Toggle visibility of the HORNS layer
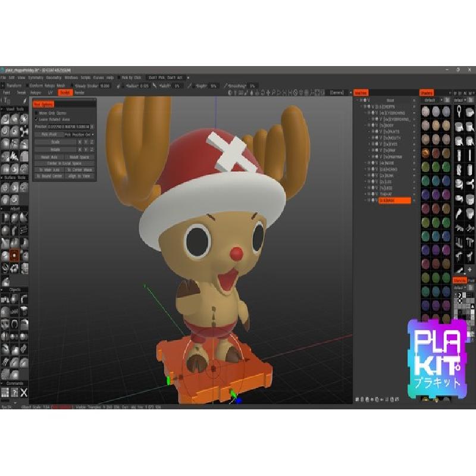The width and height of the screenshot is (476, 476). pyautogui.click(x=373, y=170)
